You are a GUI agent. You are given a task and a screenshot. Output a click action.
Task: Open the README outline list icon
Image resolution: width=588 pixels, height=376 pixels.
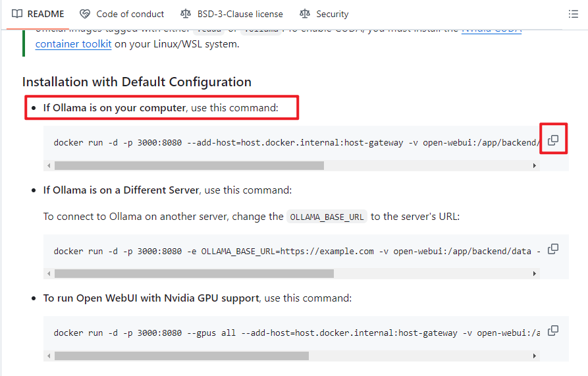click(573, 14)
